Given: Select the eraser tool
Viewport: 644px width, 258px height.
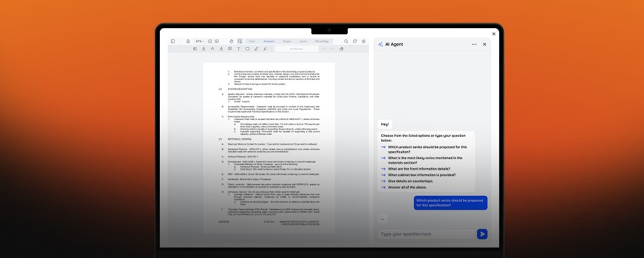Looking at the screenshot, I should pos(341,48).
